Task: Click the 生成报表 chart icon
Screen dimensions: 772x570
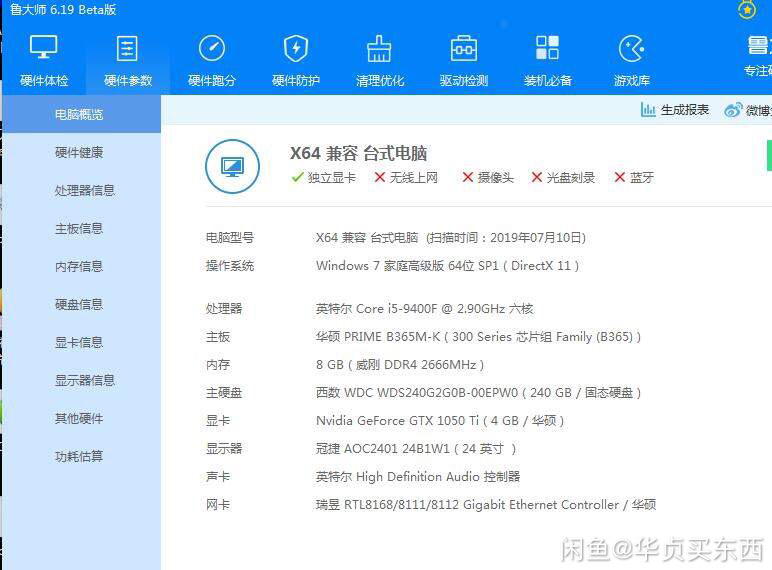Action: tap(648, 109)
